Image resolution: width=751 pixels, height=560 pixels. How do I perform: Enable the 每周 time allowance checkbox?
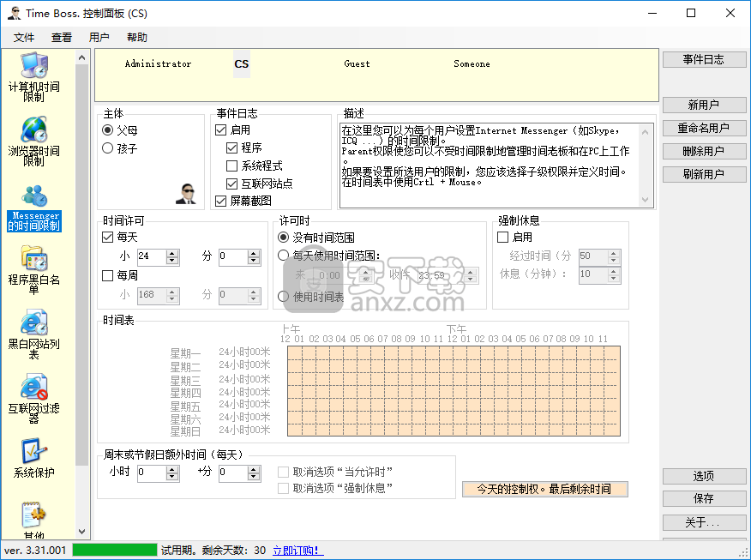tap(108, 275)
